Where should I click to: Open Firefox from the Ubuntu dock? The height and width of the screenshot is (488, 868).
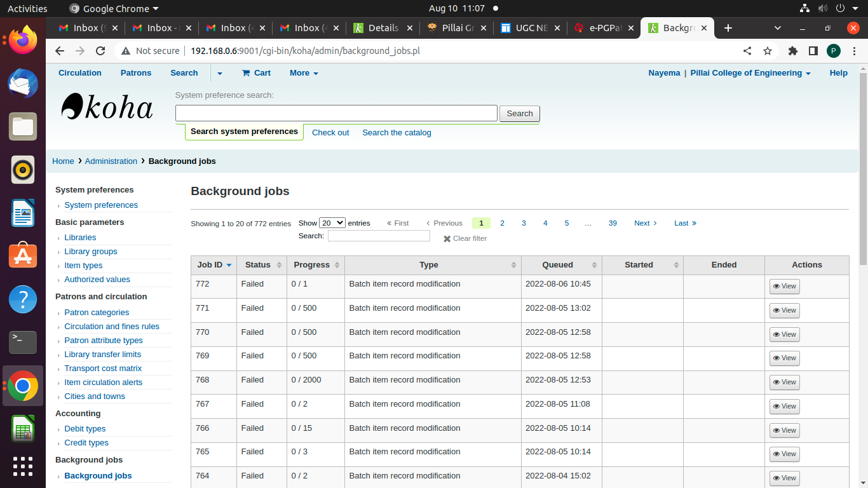tap(23, 40)
